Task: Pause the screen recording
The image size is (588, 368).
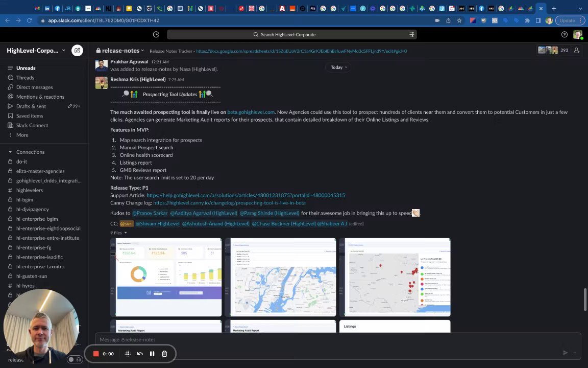Action: point(152,354)
